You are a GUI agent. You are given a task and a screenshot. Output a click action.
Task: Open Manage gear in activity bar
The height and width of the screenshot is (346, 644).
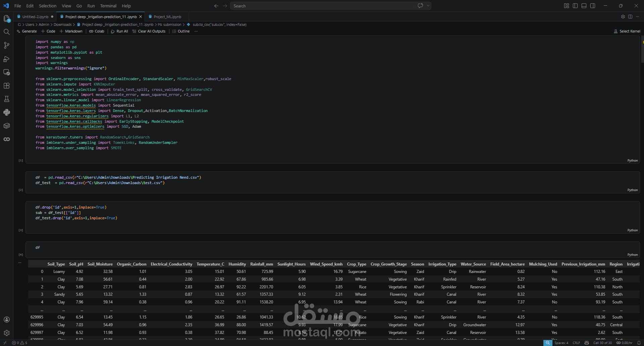coord(6,333)
